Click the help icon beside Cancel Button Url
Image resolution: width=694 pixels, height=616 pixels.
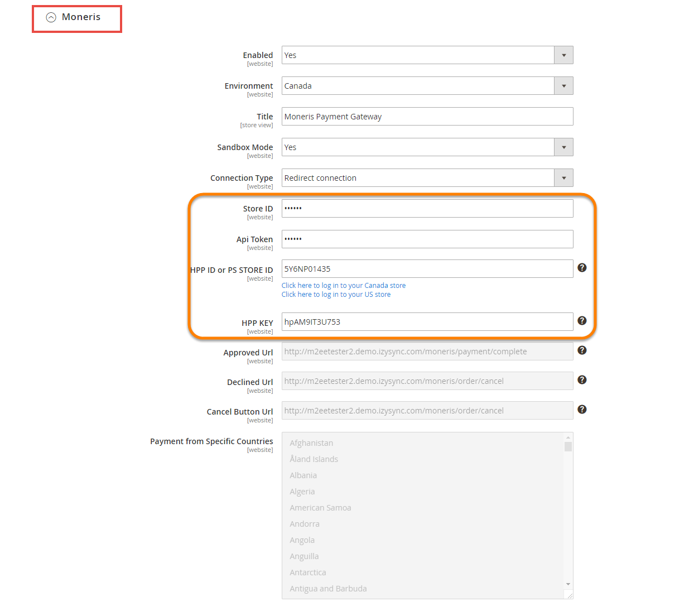click(x=582, y=410)
